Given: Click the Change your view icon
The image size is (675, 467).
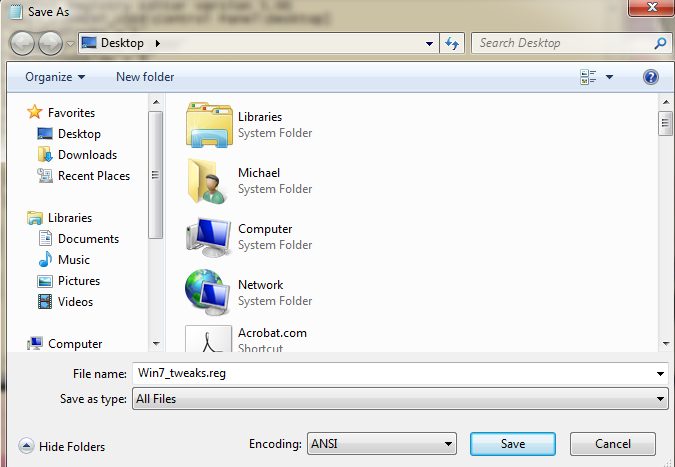Looking at the screenshot, I should coord(588,77).
